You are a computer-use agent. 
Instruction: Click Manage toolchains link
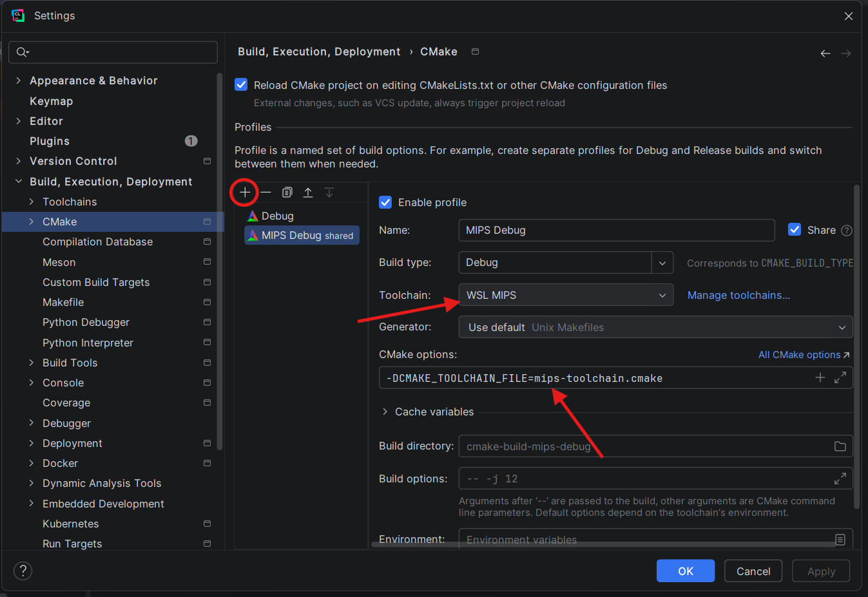pyautogui.click(x=738, y=295)
